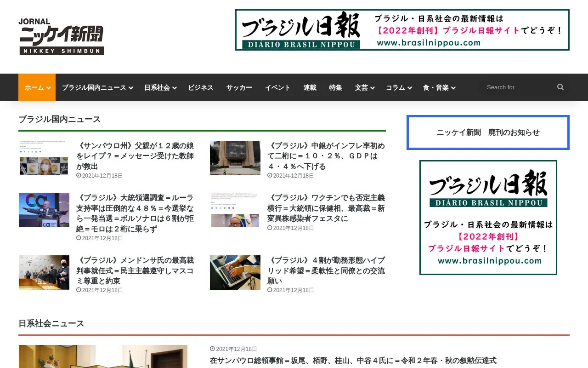Expand the 日系社会 chevron
The width and height of the screenshot is (588, 368).
175,88
